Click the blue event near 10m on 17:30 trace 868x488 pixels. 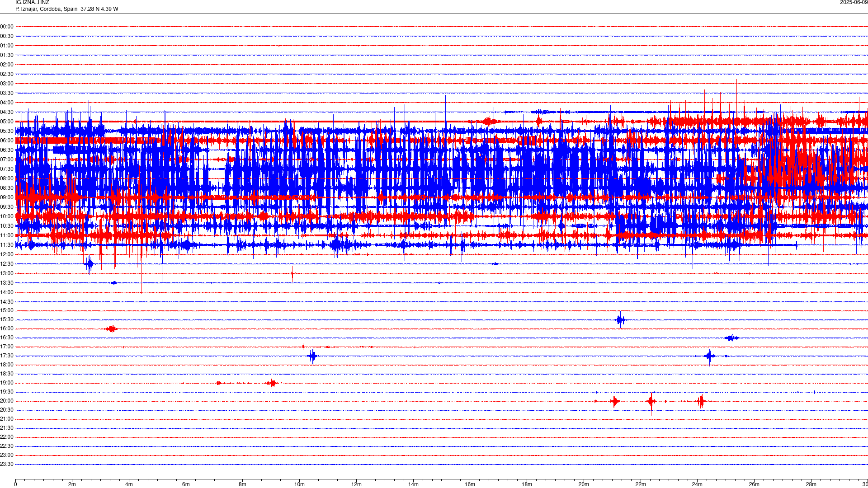point(312,356)
